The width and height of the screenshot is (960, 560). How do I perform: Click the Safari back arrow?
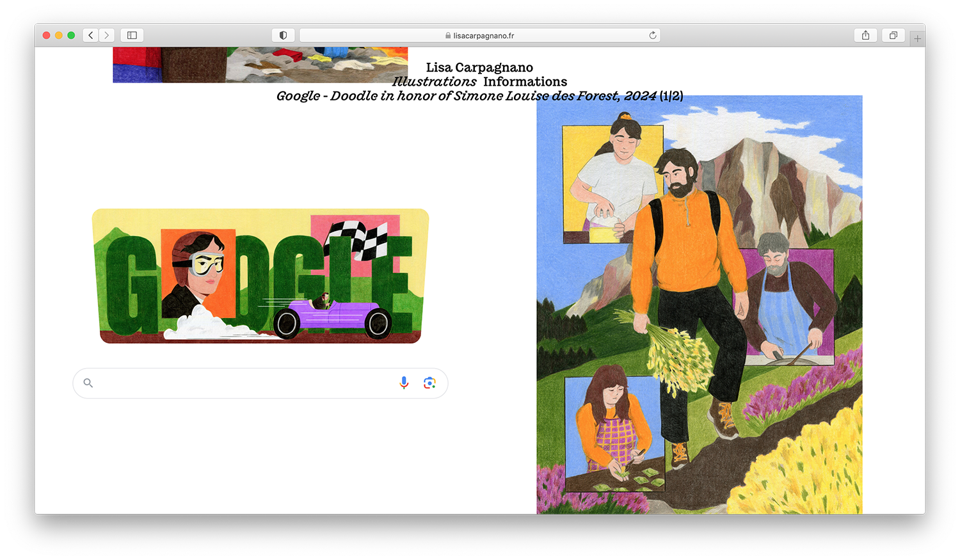coord(91,35)
